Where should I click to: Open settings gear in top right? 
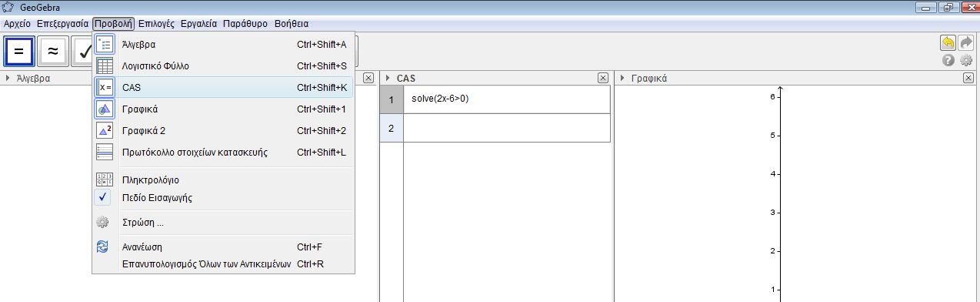tap(966, 60)
